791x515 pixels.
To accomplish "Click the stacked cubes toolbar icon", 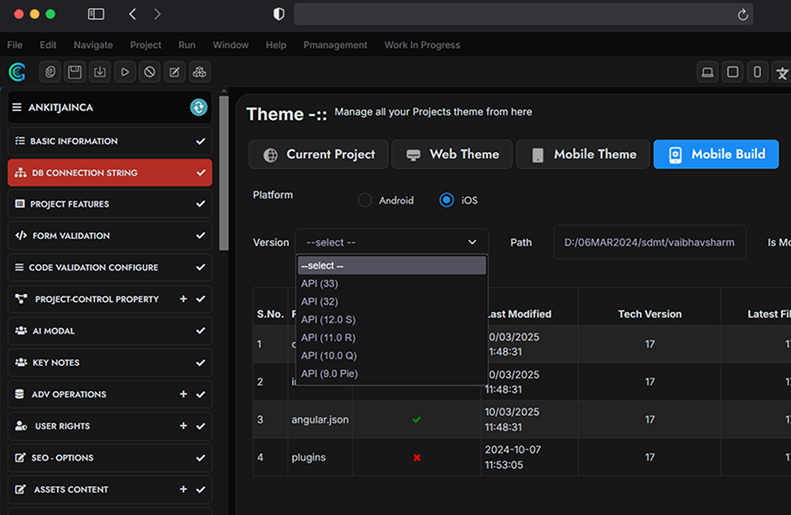I will tap(199, 72).
